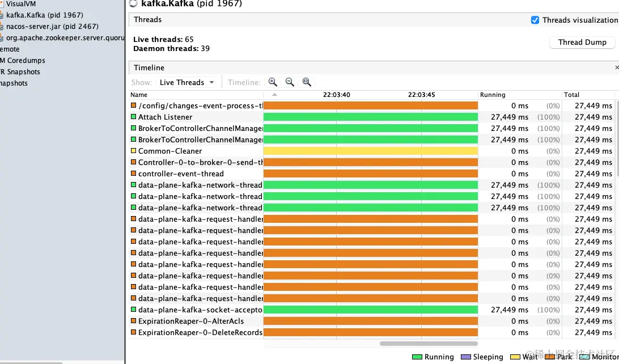The image size is (619, 364).
Task: Sort threads by the Name column
Action: pyautogui.click(x=196, y=95)
